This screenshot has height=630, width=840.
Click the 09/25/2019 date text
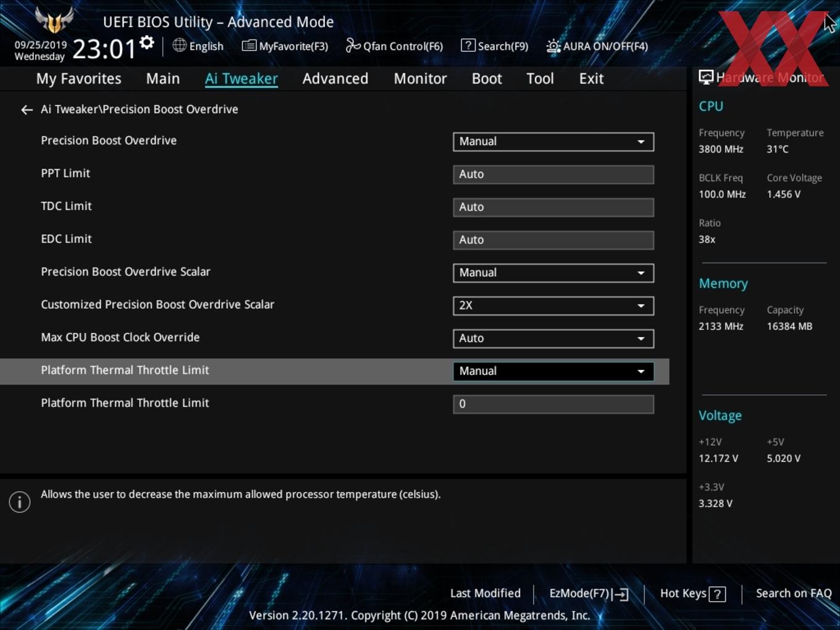click(41, 45)
